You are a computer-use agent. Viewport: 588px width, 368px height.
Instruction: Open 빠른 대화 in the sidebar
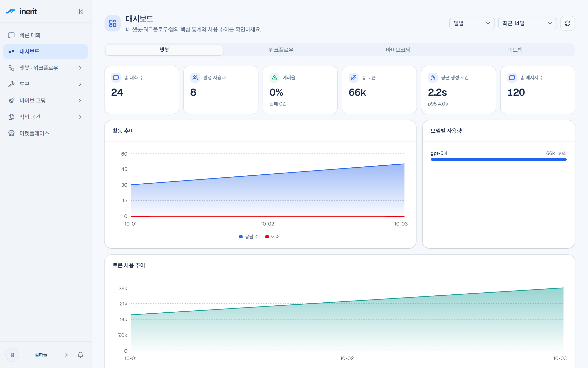point(46,35)
